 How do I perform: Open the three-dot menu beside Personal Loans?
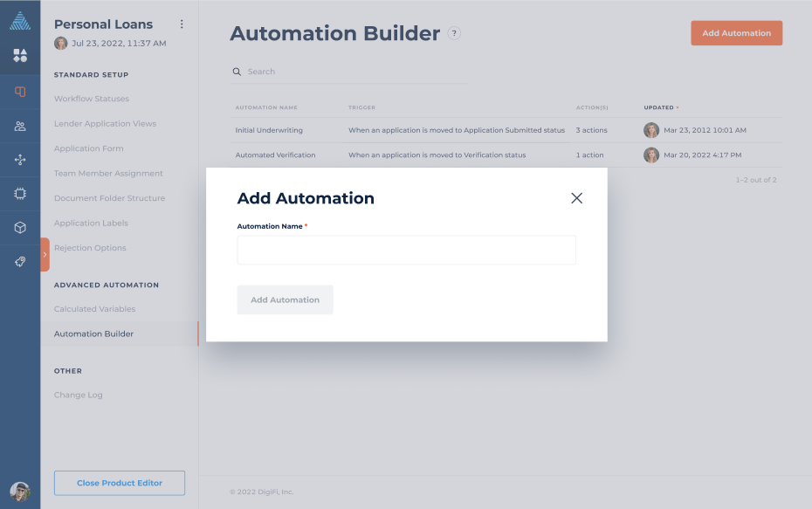point(182,24)
